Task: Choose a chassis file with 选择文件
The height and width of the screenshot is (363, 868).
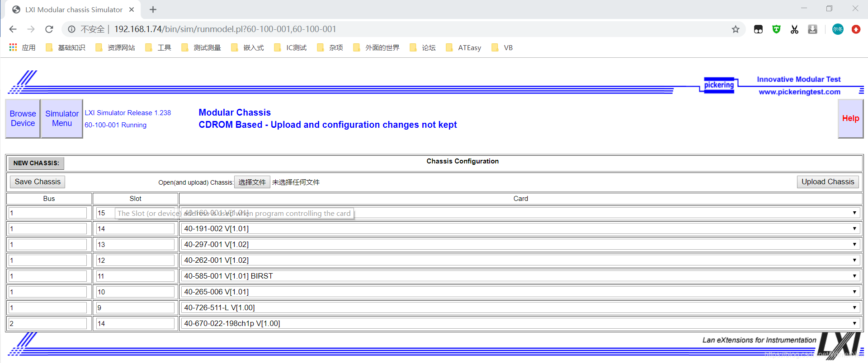Action: pyautogui.click(x=252, y=182)
